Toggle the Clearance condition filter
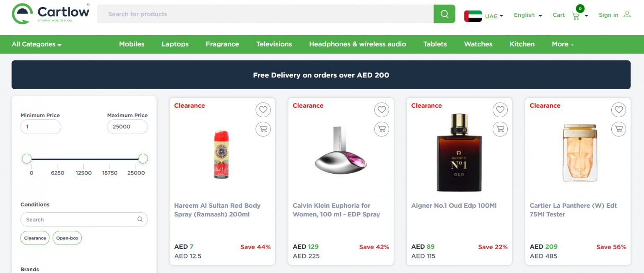The width and height of the screenshot is (644, 273). pyautogui.click(x=35, y=238)
